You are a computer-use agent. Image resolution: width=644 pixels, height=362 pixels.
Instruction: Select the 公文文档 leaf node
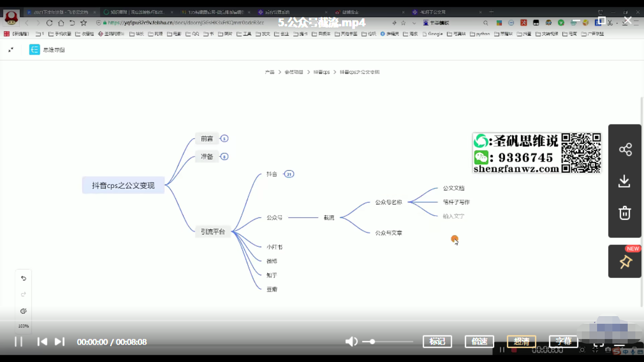[x=453, y=188]
